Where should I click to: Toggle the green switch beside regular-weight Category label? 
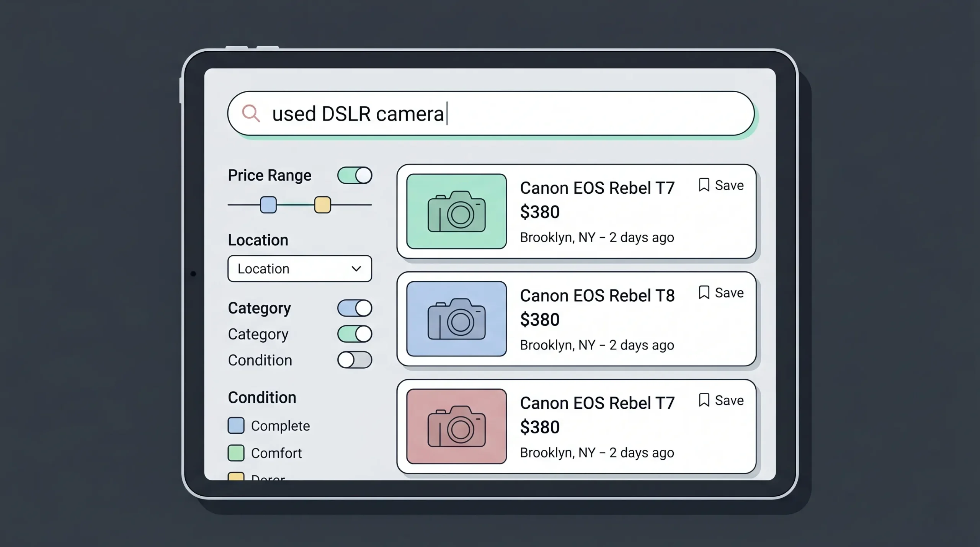[354, 334]
